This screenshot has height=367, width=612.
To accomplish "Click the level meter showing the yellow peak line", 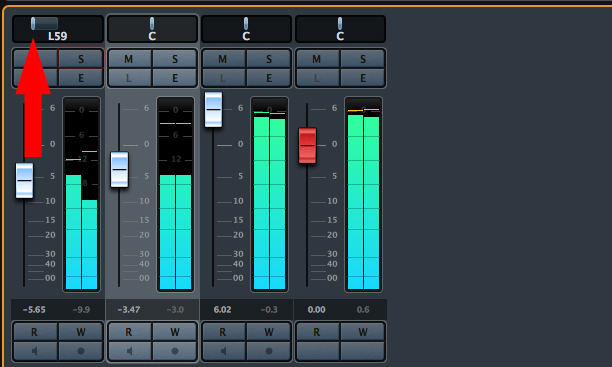I will click(363, 194).
